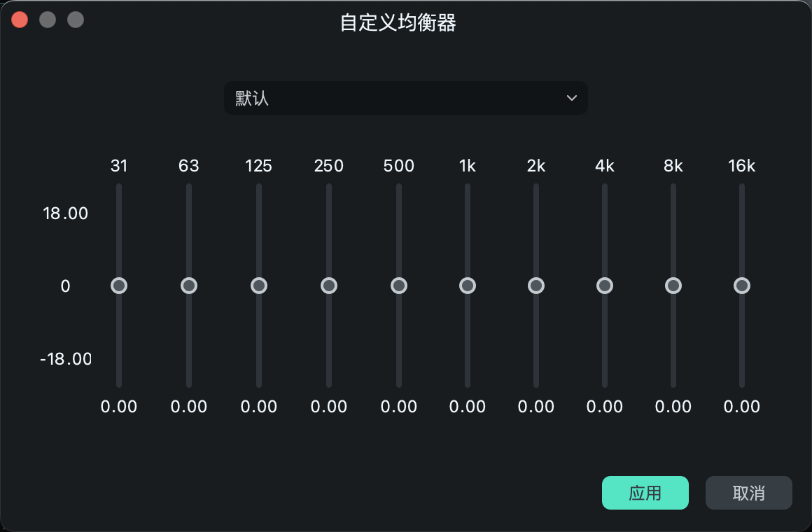Image resolution: width=812 pixels, height=532 pixels.
Task: Select the 63 Hz slider handle
Action: click(189, 285)
